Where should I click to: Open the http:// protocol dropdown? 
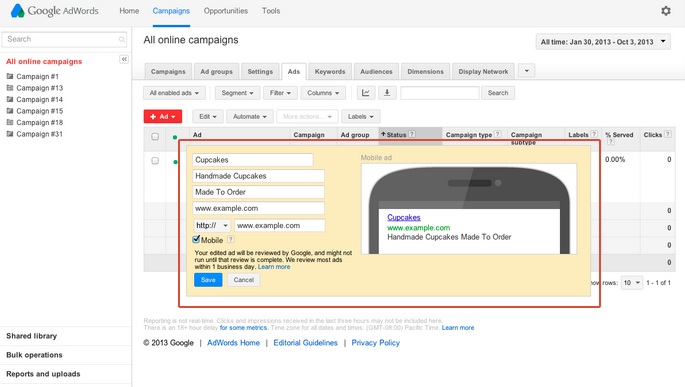point(212,225)
